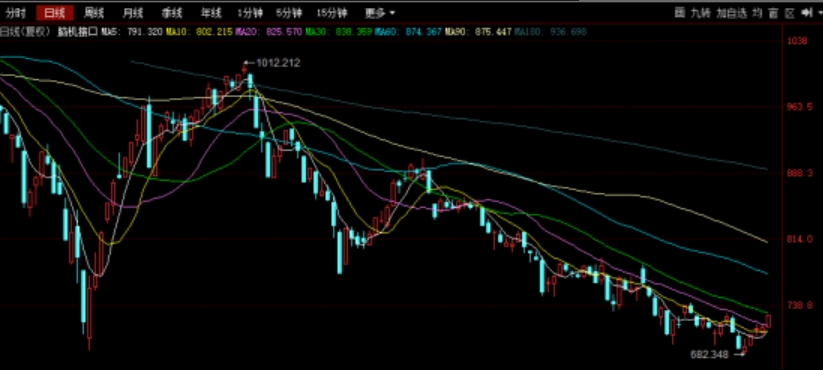Click 加自选 to add to watchlist
The height and width of the screenshot is (370, 823).
click(x=731, y=13)
